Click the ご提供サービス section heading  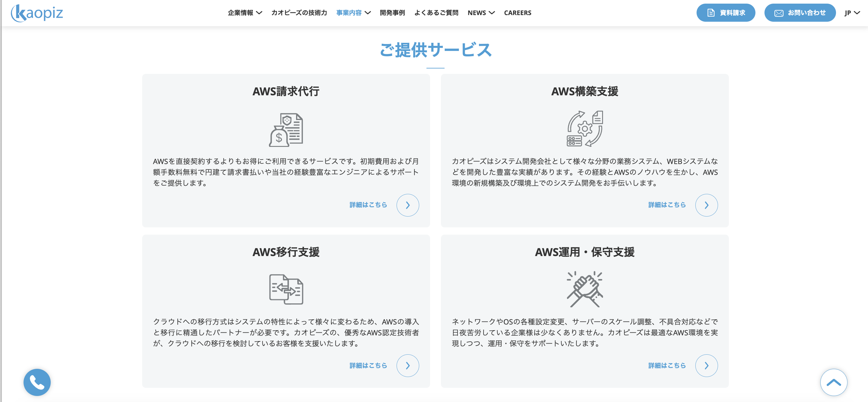click(435, 50)
